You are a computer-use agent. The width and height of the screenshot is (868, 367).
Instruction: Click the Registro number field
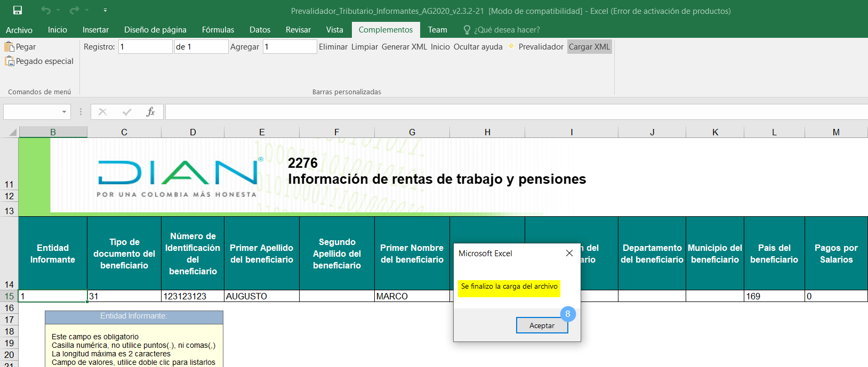(145, 47)
